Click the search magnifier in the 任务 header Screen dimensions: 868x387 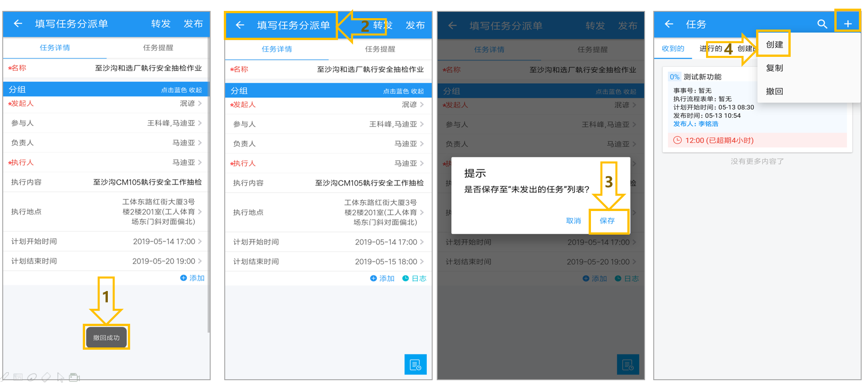(822, 24)
